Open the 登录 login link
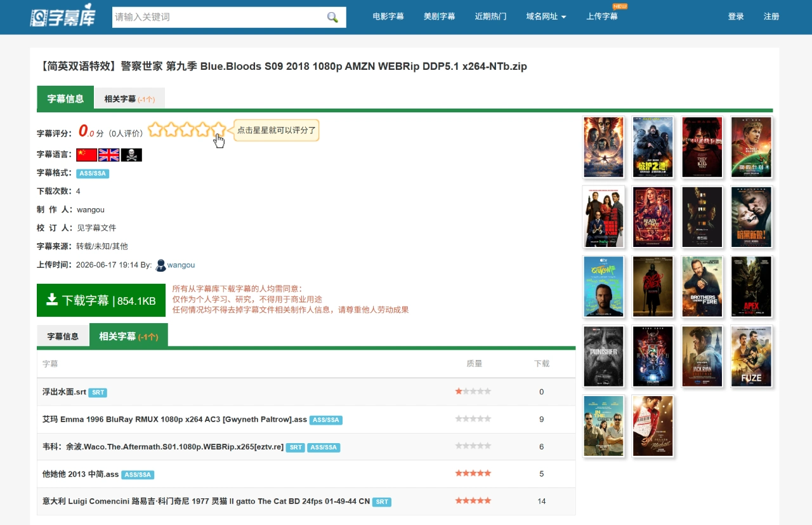The height and width of the screenshot is (525, 812). pos(736,17)
